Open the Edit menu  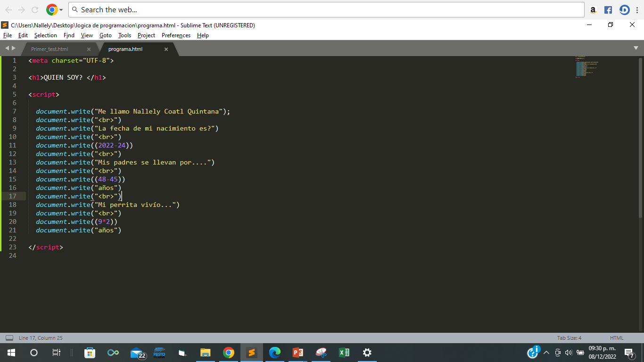[23, 35]
